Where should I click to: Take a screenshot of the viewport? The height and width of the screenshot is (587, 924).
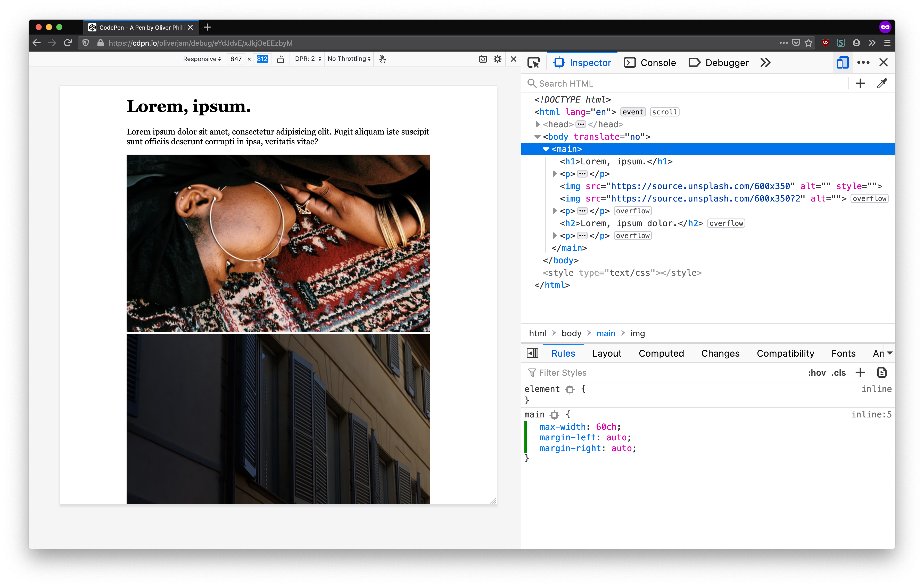pyautogui.click(x=483, y=59)
